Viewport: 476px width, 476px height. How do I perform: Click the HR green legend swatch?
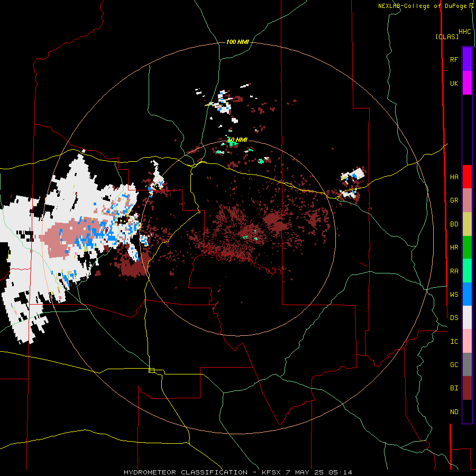tap(467, 247)
